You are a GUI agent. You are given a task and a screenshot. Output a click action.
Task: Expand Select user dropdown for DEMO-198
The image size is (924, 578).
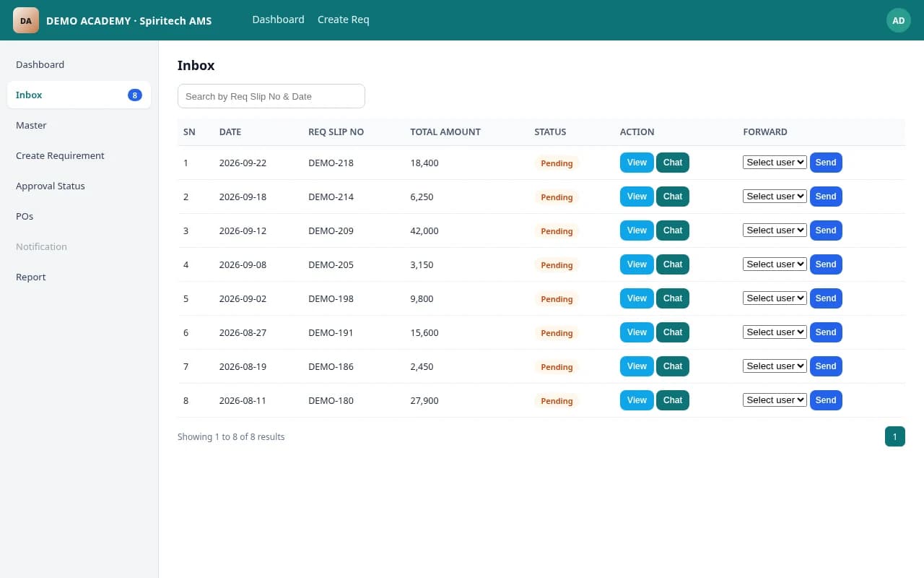(x=775, y=298)
